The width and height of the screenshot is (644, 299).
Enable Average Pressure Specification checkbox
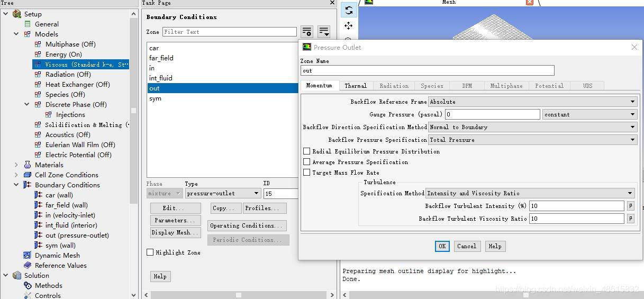(x=306, y=162)
